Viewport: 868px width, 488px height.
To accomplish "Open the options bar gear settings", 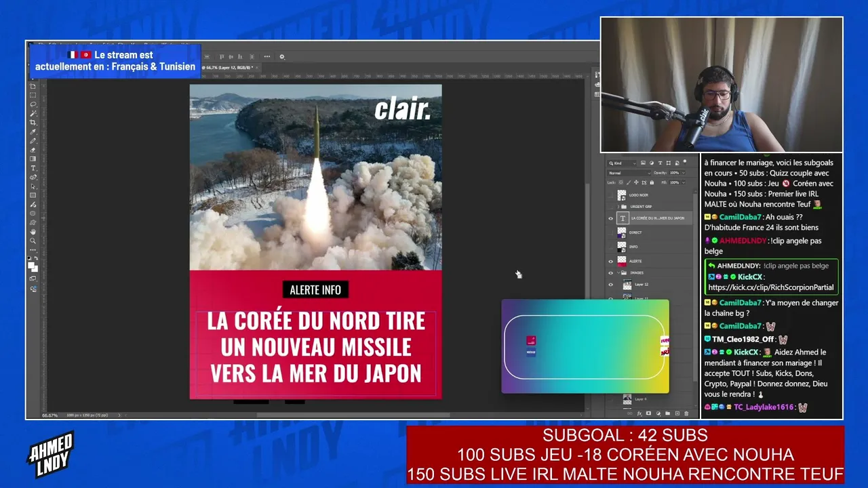I will (x=282, y=57).
